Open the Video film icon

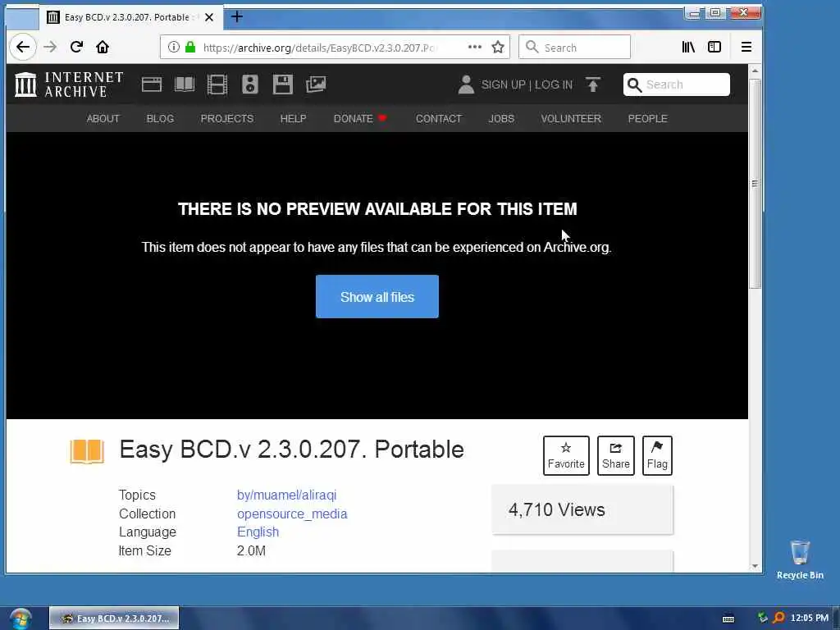[217, 84]
